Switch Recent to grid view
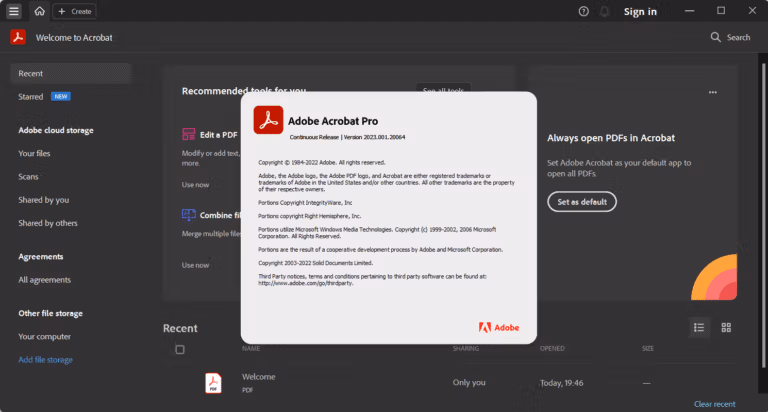The height and width of the screenshot is (412, 768). click(726, 327)
